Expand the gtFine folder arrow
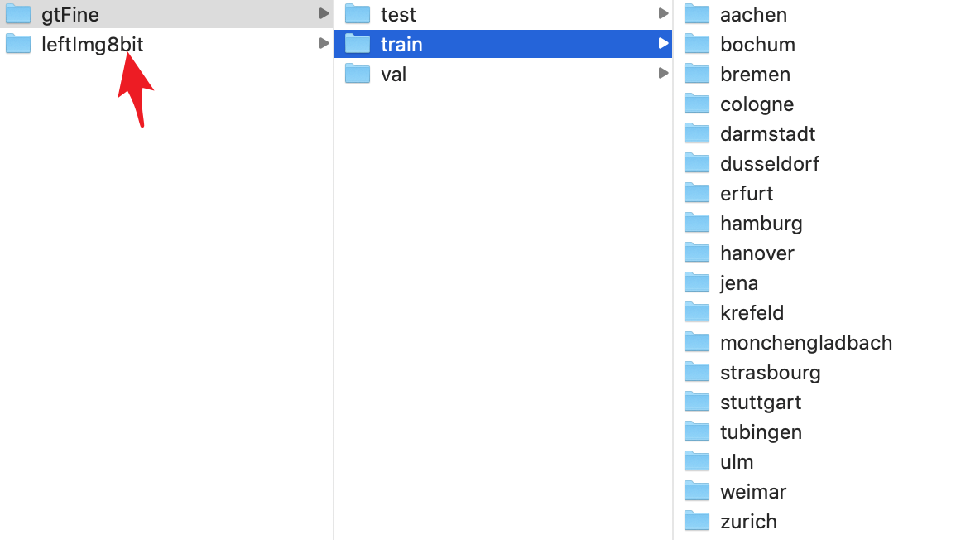 coord(324,13)
